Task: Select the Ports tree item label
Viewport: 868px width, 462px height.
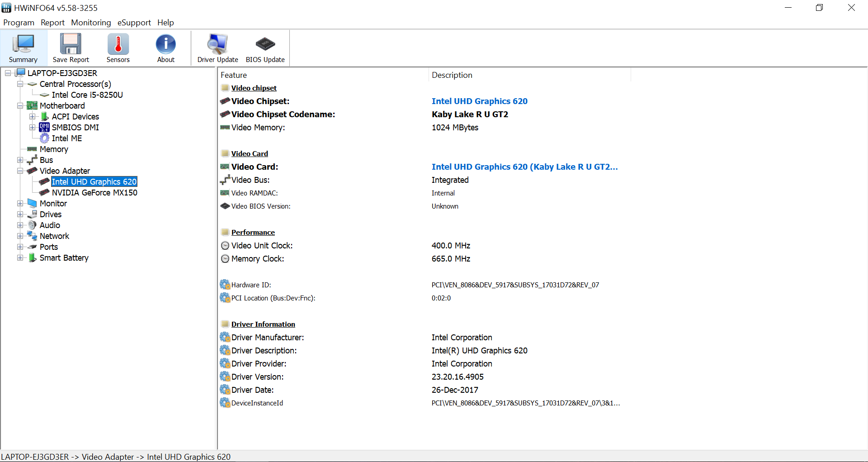Action: coord(49,247)
